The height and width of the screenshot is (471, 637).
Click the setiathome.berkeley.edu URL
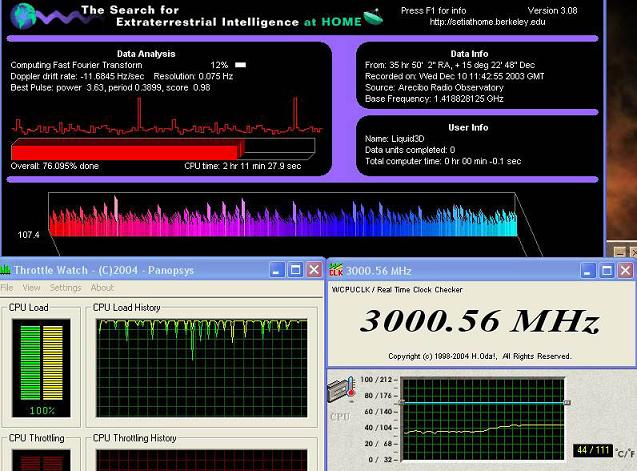coord(488,22)
